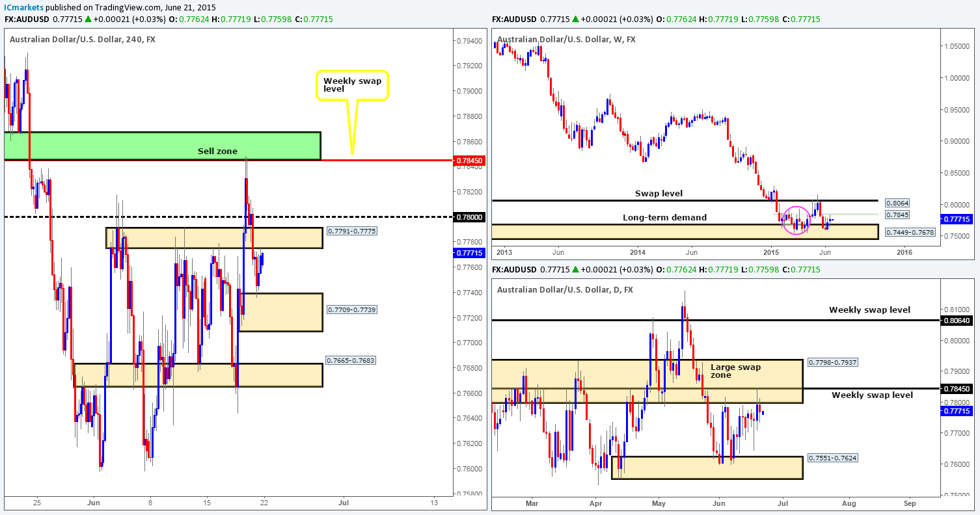Click the 'Swap level' label on weekly chart
Viewport: 980px width, 515px height.
pyautogui.click(x=660, y=194)
